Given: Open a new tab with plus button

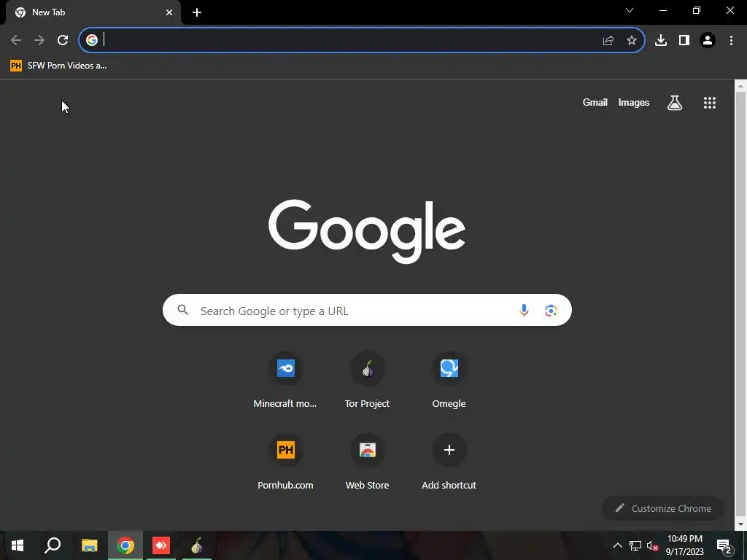Looking at the screenshot, I should tap(197, 12).
